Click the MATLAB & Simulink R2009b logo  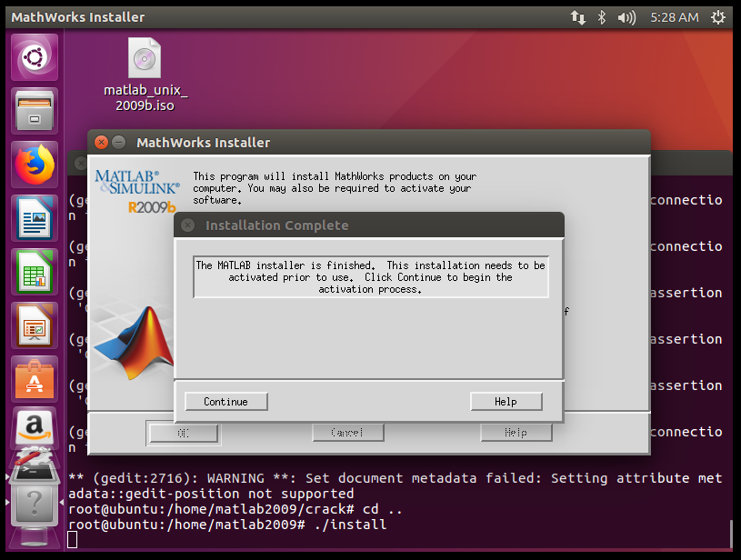point(137,192)
